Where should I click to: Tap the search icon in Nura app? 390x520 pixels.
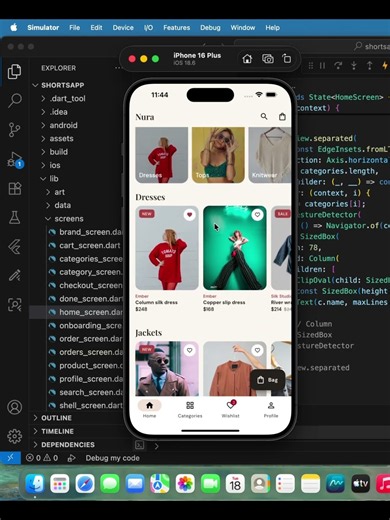point(264,116)
